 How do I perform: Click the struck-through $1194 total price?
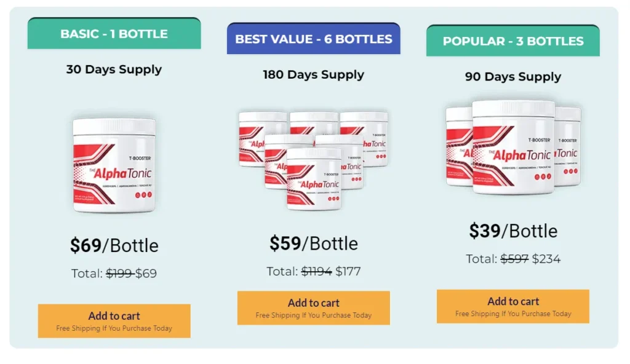coord(317,272)
